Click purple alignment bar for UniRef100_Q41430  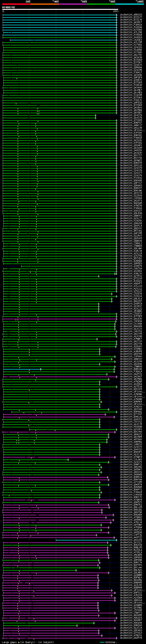[60, 319]
